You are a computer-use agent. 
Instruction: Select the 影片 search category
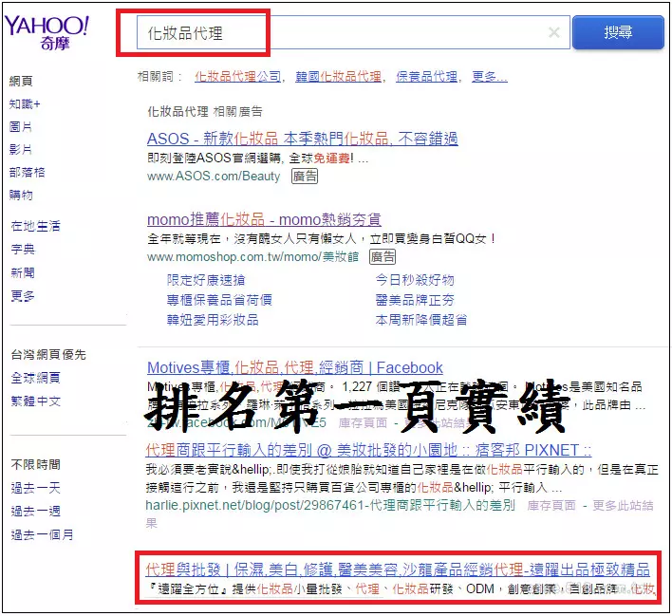[21, 150]
